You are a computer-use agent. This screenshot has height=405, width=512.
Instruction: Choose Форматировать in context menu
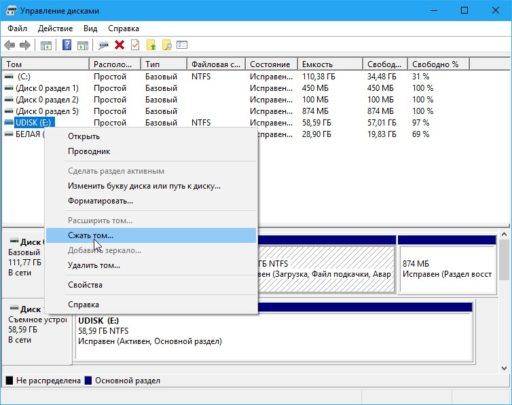coord(151,201)
